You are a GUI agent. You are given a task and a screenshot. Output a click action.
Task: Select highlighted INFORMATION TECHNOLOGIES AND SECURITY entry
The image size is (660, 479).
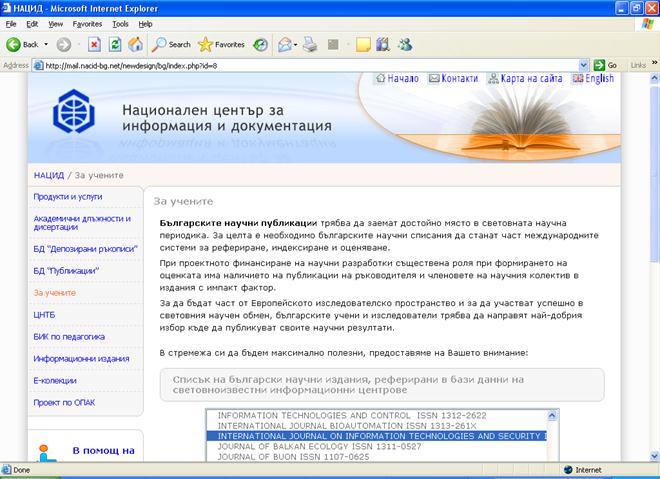click(x=377, y=436)
